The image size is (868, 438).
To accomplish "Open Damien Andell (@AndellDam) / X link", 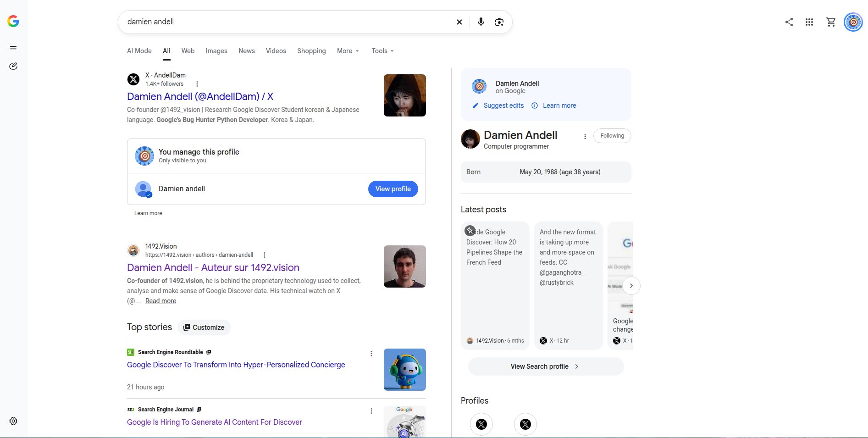I will 200,96.
